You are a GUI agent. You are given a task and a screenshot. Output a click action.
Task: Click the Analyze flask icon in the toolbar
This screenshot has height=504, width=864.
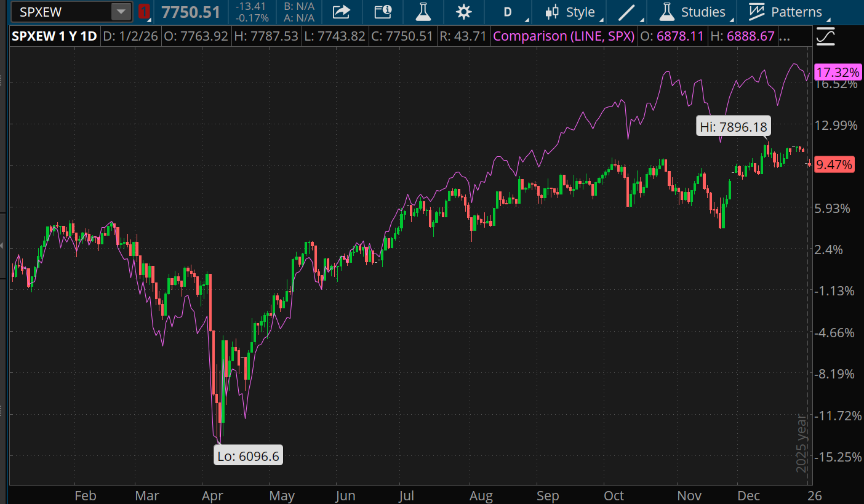(x=423, y=12)
